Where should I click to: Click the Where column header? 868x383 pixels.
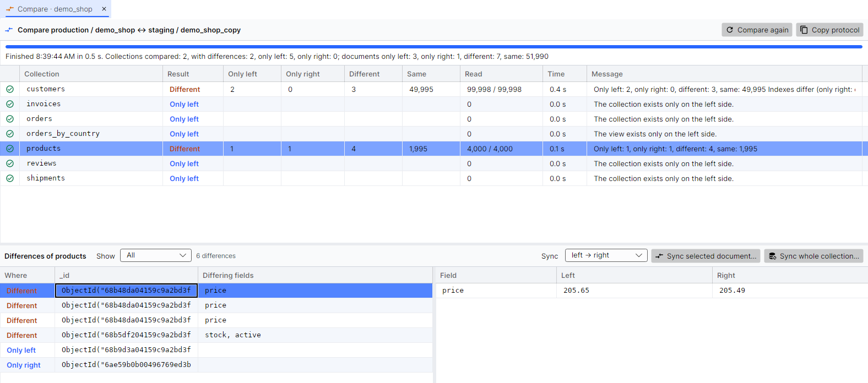click(x=28, y=275)
